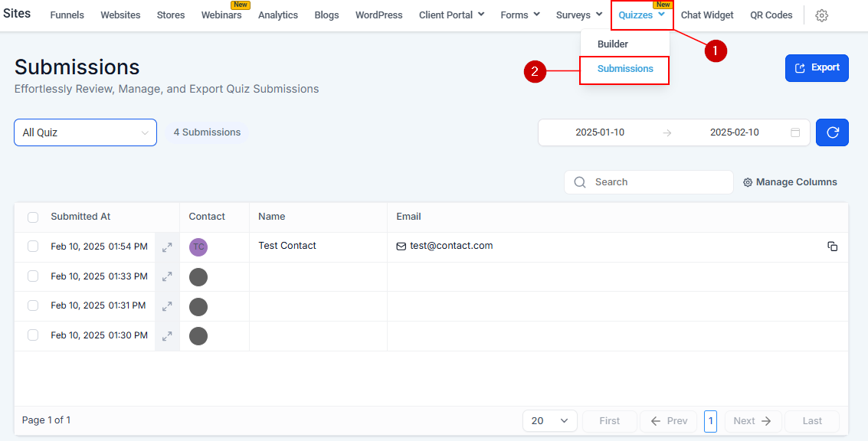Screen dimensions: 868x441
Task: Open the Sites settings gear icon
Action: coord(821,15)
